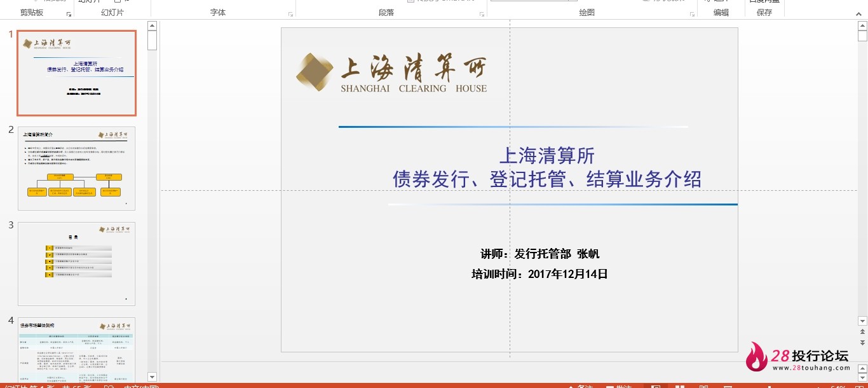Click slide editor scroll-up arrow
The width and height of the screenshot is (868, 388).
pos(862,27)
